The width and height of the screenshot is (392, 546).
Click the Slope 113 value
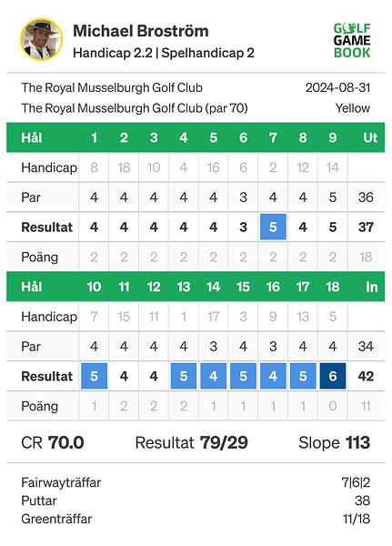(x=334, y=443)
